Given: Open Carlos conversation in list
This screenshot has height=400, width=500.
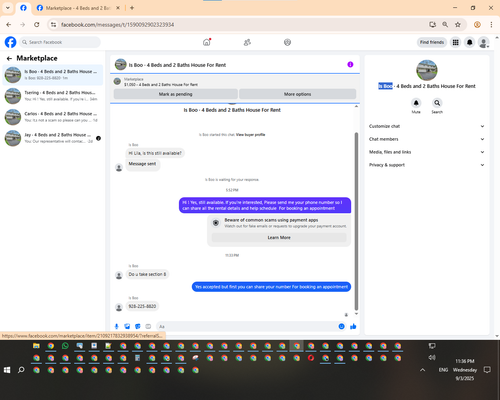Looking at the screenshot, I should tap(53, 117).
